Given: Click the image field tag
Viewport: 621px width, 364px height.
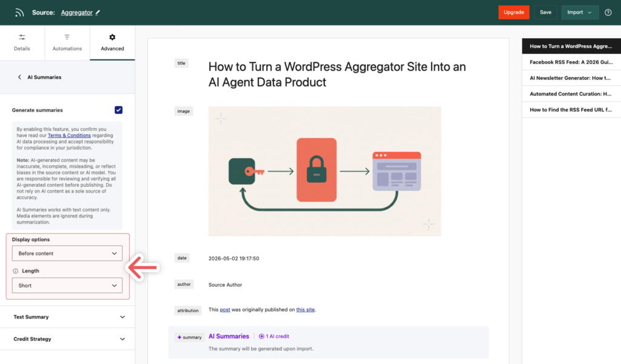Looking at the screenshot, I should click(x=183, y=111).
